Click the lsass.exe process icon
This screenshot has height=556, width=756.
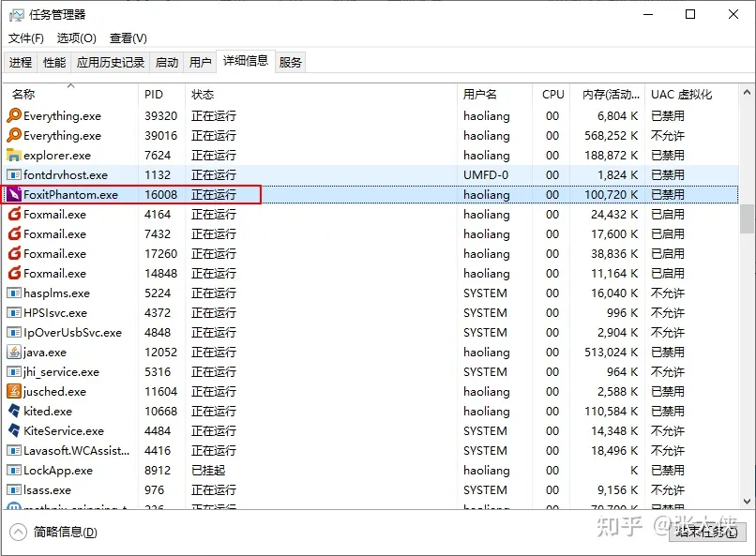click(14, 490)
